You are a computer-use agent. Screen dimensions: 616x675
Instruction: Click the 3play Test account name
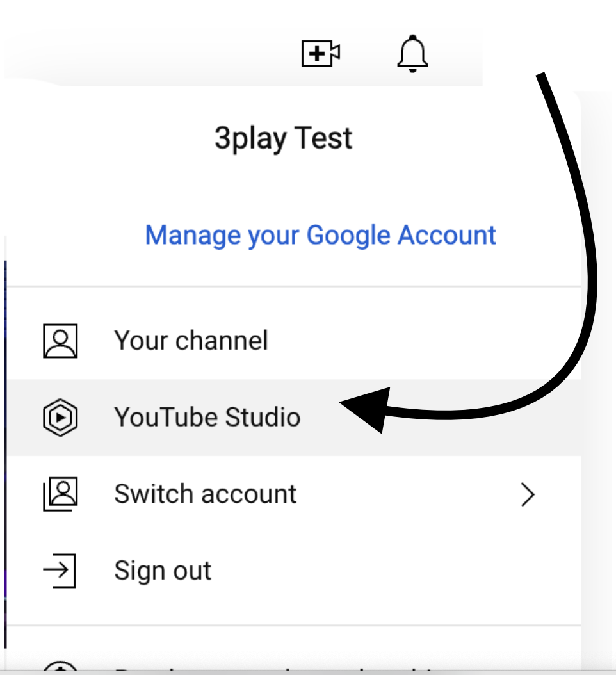coord(283,138)
